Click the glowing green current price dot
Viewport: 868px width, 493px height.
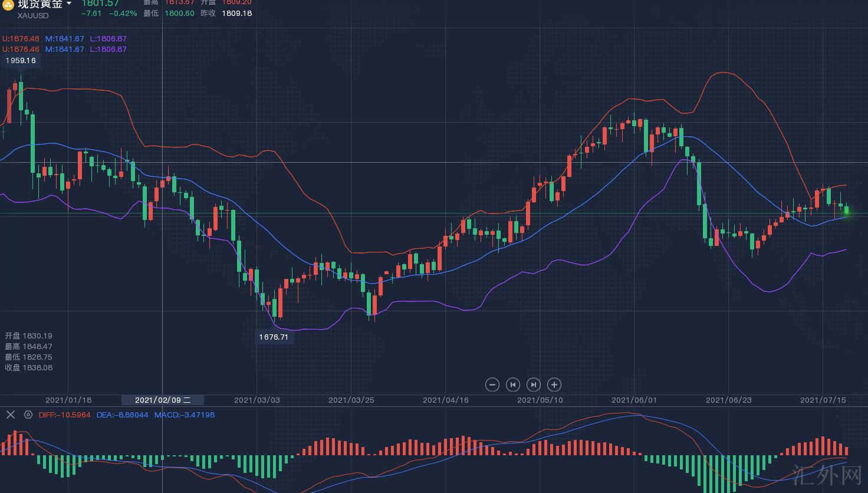pos(847,211)
